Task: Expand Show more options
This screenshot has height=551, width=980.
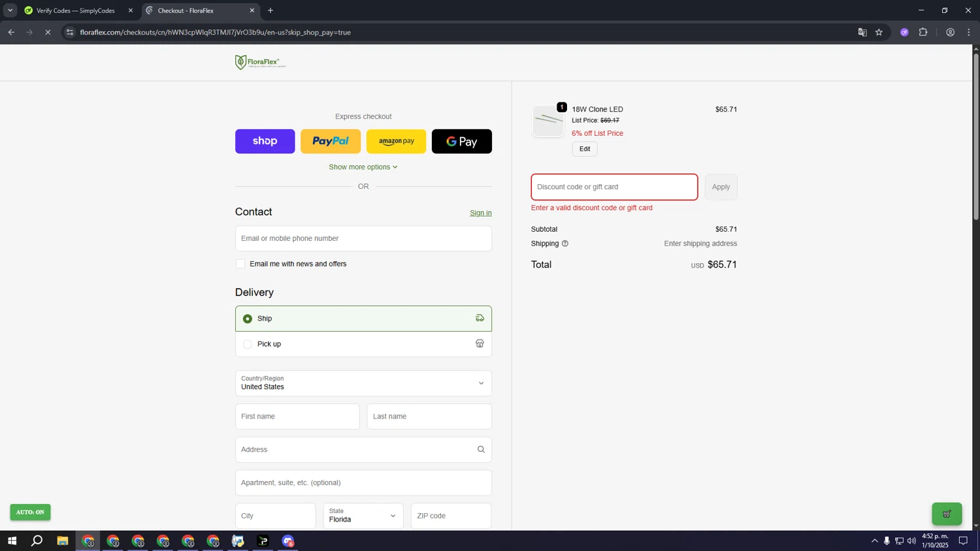Action: tap(363, 167)
